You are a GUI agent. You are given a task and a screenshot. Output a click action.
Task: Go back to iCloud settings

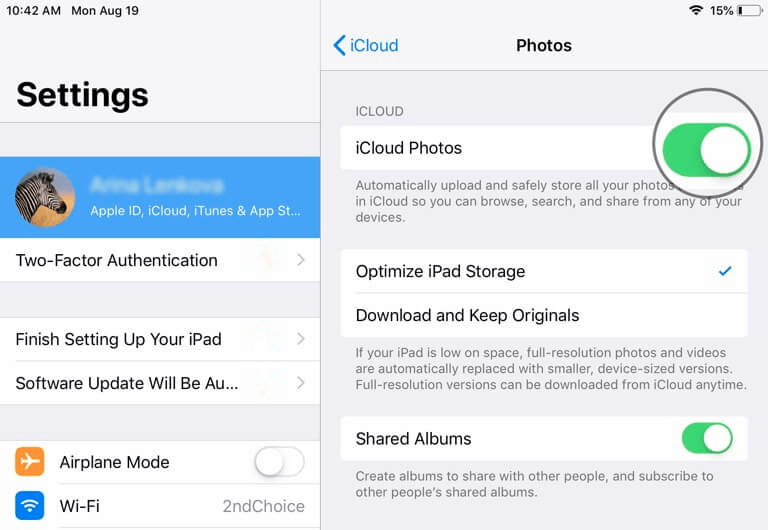(x=366, y=45)
